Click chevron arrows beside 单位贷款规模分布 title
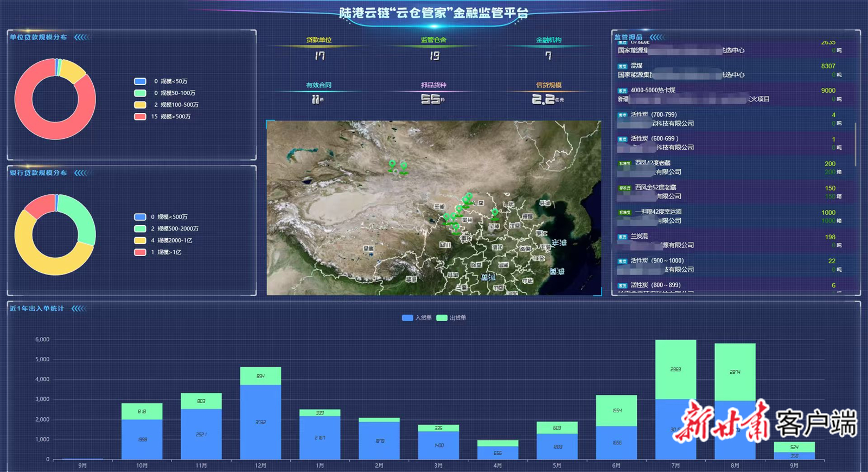The width and height of the screenshot is (868, 472). (x=82, y=37)
